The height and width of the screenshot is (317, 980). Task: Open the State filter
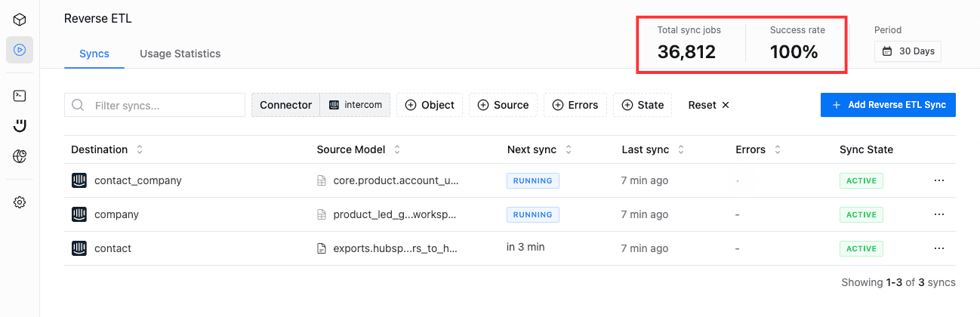pos(642,105)
